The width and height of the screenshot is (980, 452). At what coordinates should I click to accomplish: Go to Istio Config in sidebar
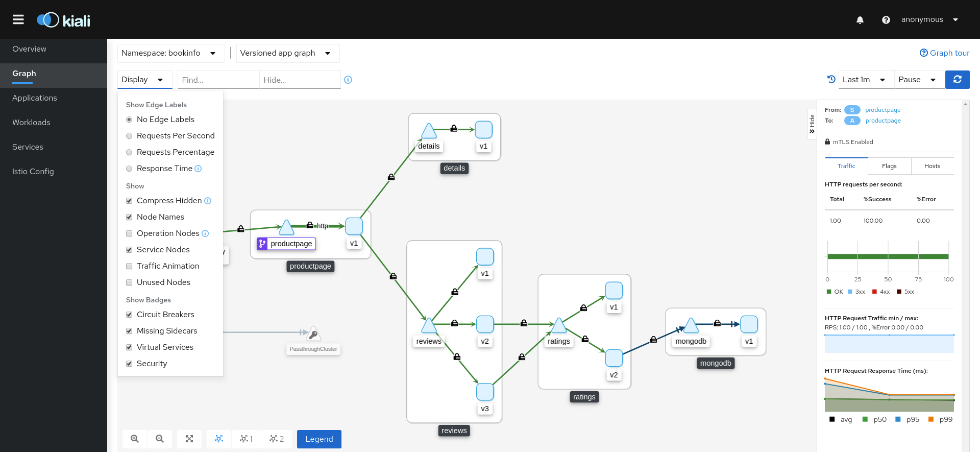[54, 172]
